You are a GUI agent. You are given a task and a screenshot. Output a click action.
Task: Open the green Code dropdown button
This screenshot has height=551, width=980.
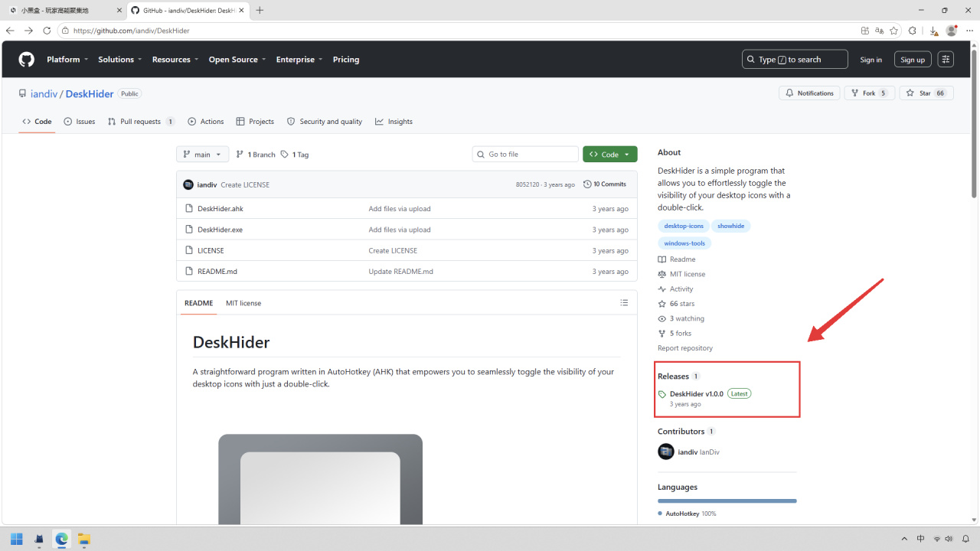point(609,155)
